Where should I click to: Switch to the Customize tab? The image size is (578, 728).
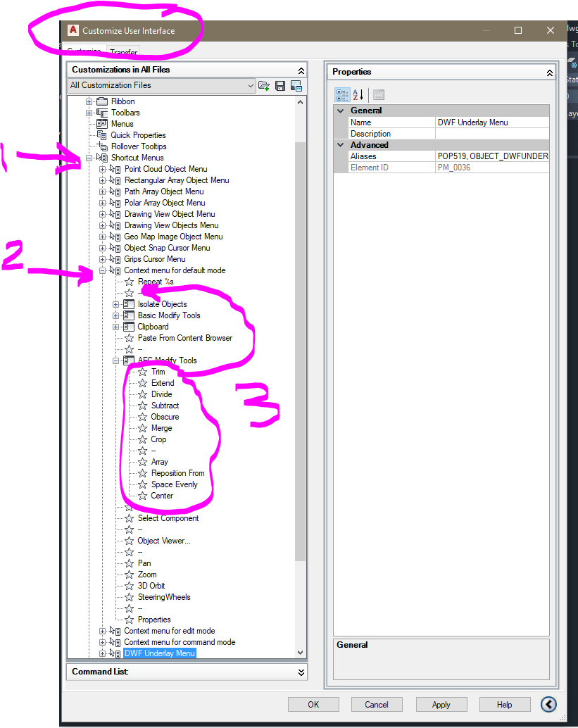pos(84,50)
